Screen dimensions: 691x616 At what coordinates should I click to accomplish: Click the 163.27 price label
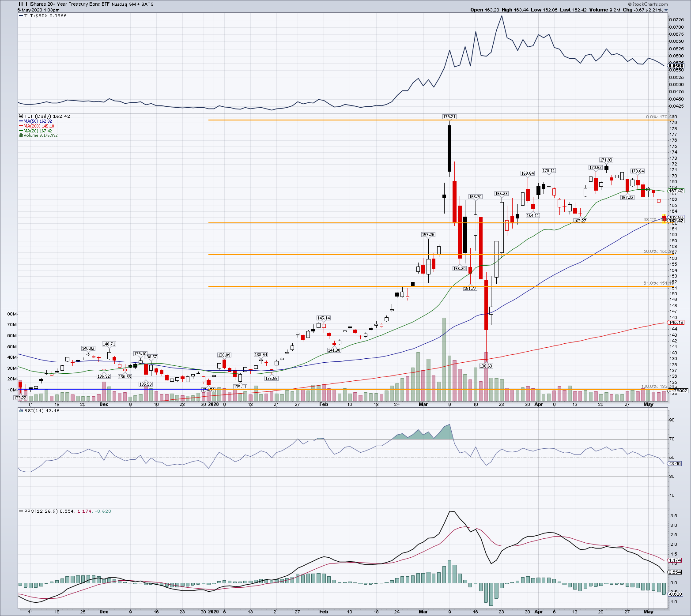pyautogui.click(x=580, y=221)
